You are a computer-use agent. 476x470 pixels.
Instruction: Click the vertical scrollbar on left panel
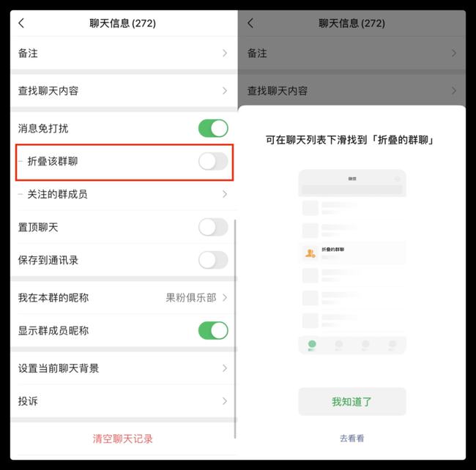pyautogui.click(x=235, y=329)
